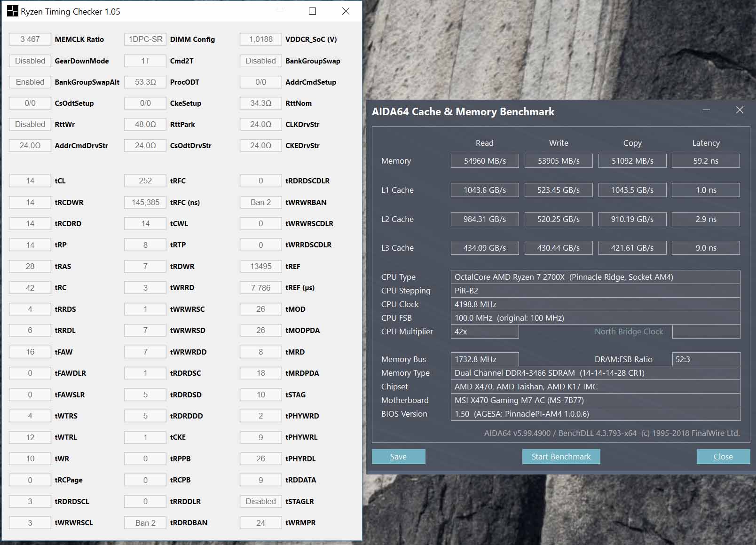Click the Chipset AMD X470 field
This screenshot has width=756, height=545.
[x=595, y=387]
